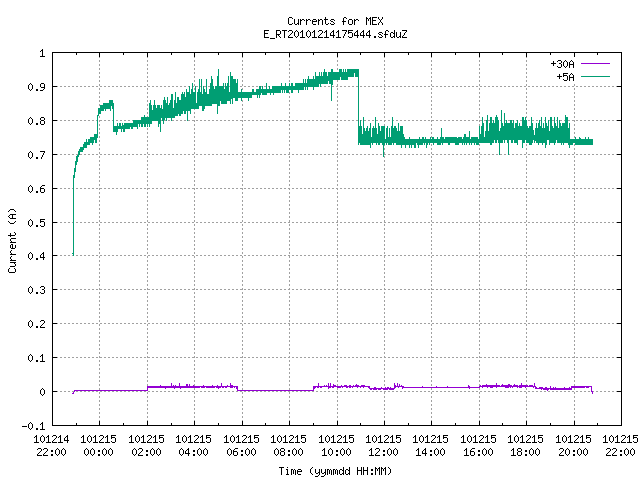Click x-axis label '101215 20:00'

coord(573,446)
